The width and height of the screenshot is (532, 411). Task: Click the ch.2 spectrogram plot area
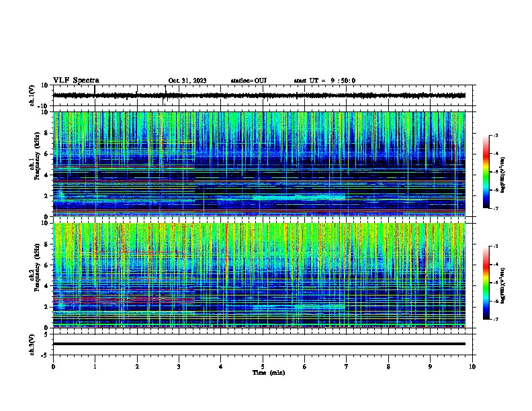pos(259,275)
